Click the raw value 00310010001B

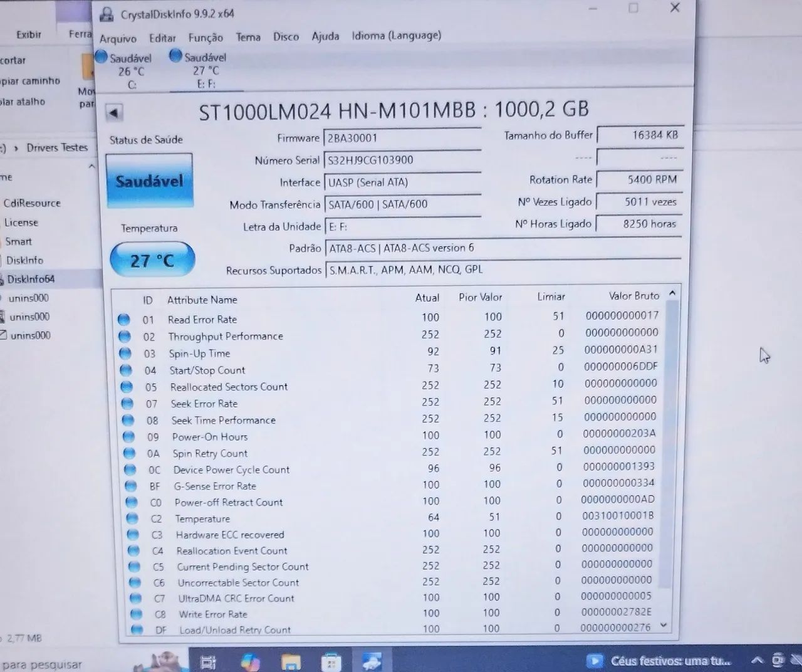(x=617, y=515)
